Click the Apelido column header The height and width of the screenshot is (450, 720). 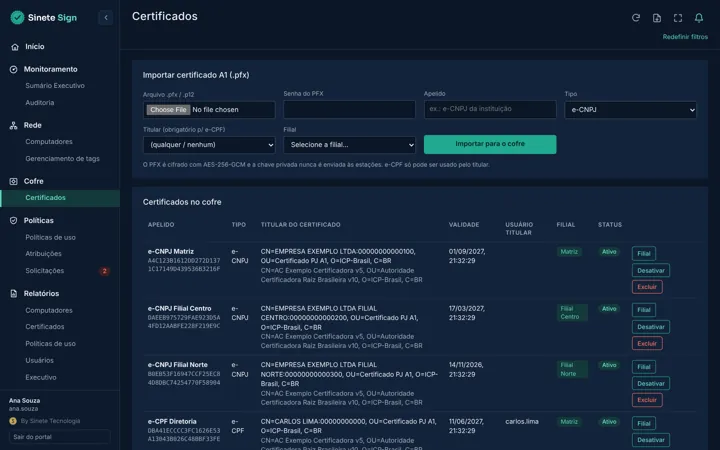(161, 225)
